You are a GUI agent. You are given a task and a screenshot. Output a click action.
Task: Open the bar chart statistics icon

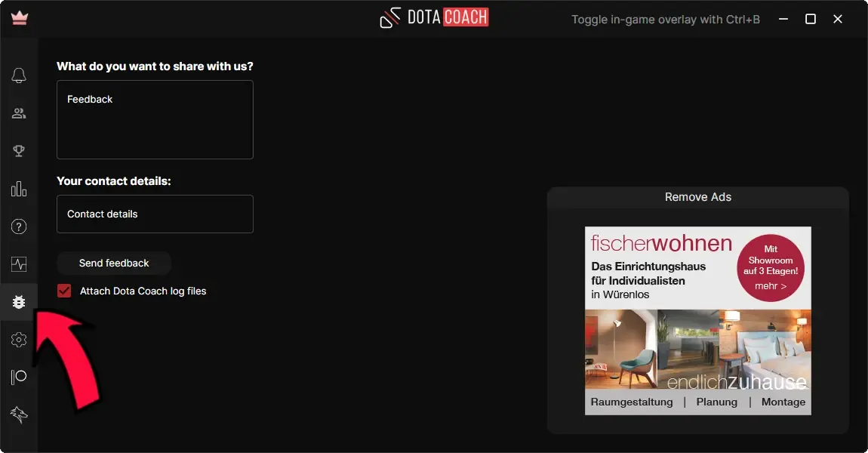coord(19,189)
